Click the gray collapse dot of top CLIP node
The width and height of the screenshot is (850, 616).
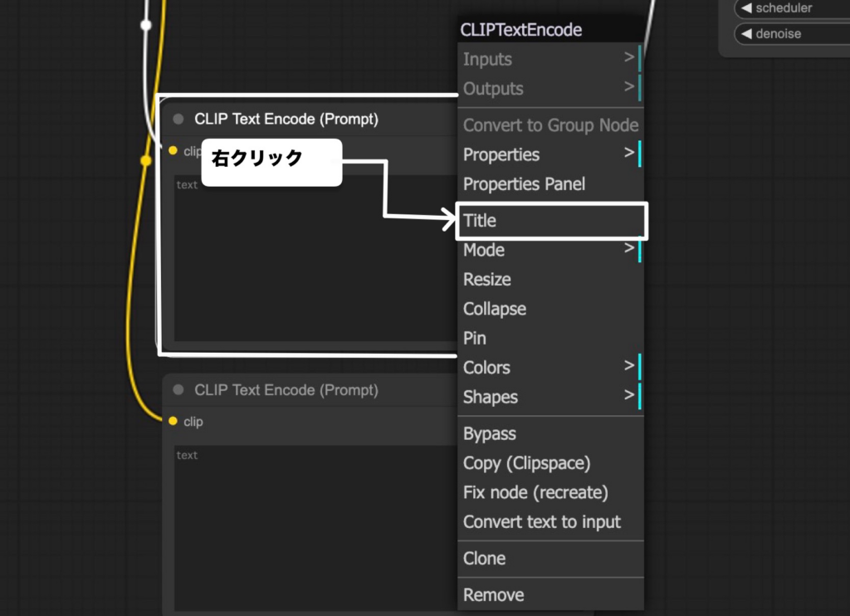point(178,120)
